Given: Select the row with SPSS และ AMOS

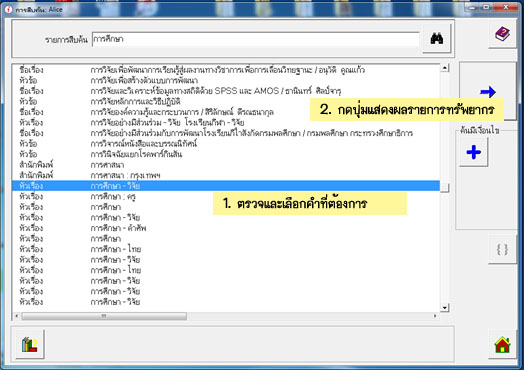Looking at the screenshot, I should [x=226, y=91].
